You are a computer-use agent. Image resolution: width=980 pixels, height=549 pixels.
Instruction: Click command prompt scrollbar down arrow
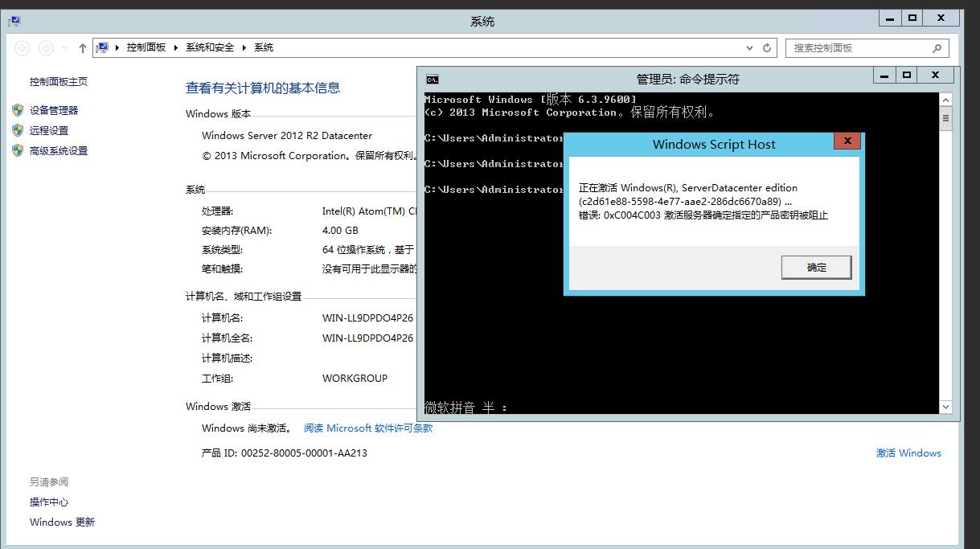pyautogui.click(x=945, y=408)
